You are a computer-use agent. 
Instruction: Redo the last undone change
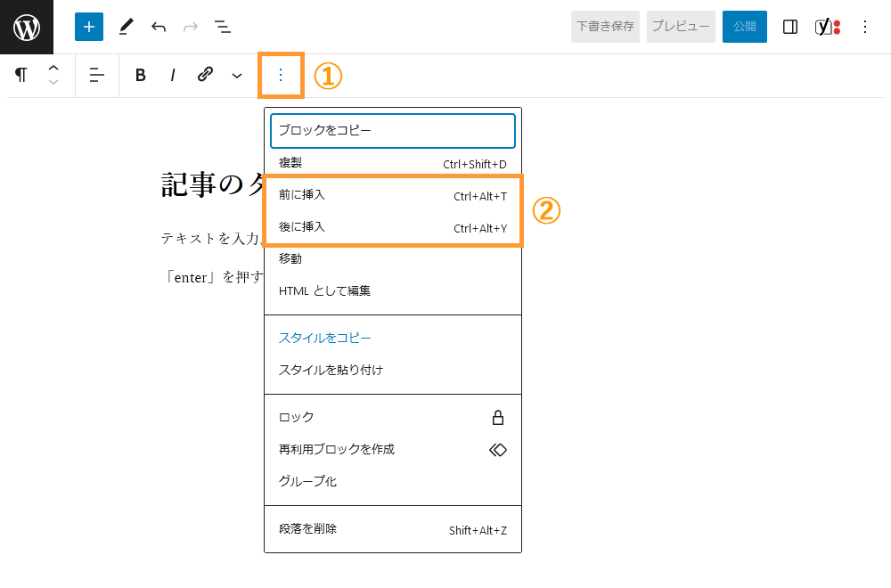(190, 27)
